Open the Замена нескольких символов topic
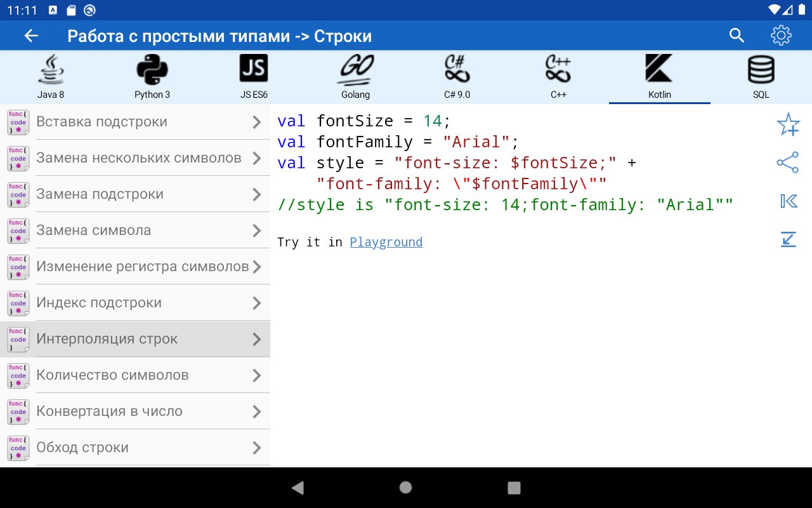This screenshot has height=508, width=812. coord(135,158)
